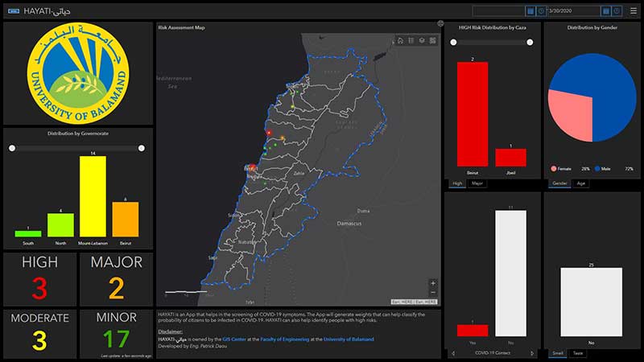Screen dimensions: 644x362
Task: Open the start date calendar picker
Action: click(x=530, y=11)
